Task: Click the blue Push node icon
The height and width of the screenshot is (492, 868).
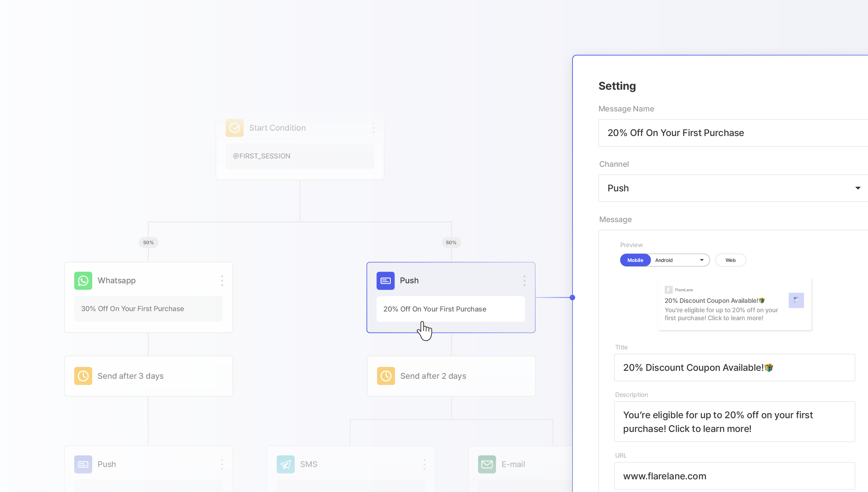Action: pyautogui.click(x=386, y=280)
